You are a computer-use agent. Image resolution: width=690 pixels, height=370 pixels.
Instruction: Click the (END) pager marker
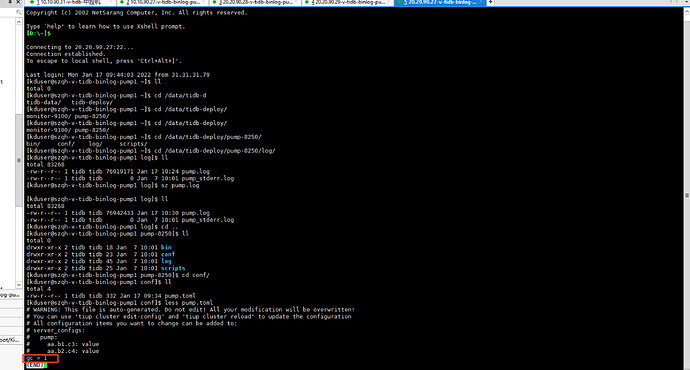(x=35, y=365)
